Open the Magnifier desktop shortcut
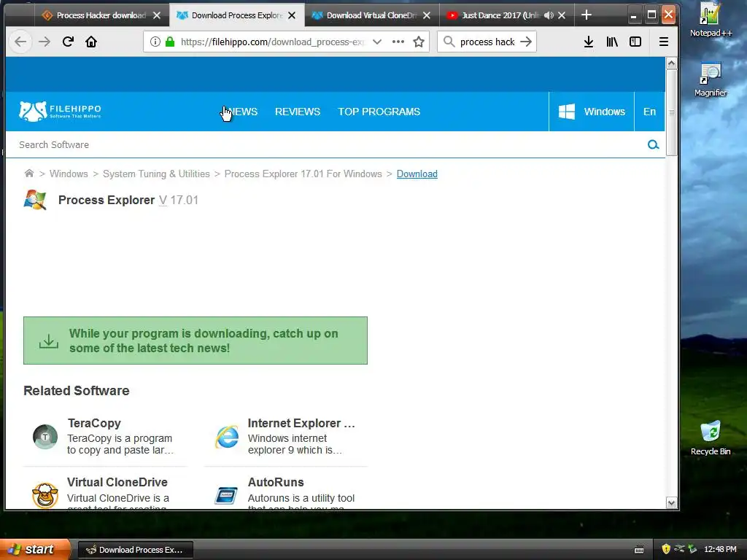The image size is (747, 560). pyautogui.click(x=711, y=80)
